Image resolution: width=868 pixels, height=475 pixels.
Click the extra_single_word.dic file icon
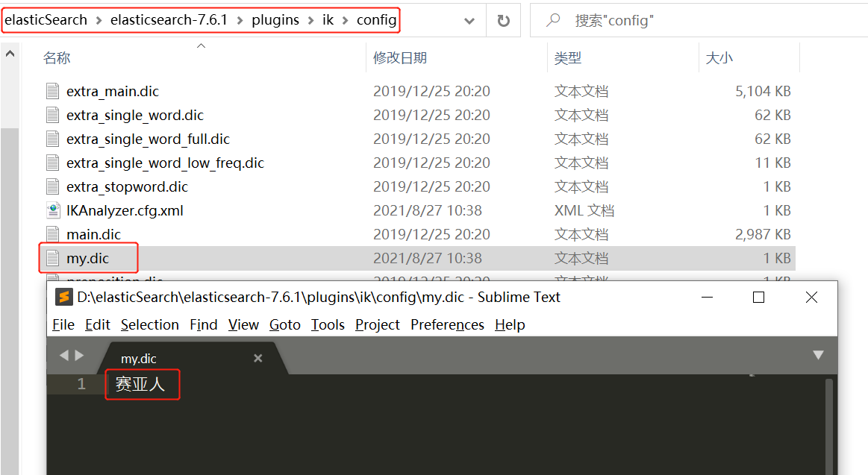pos(52,115)
